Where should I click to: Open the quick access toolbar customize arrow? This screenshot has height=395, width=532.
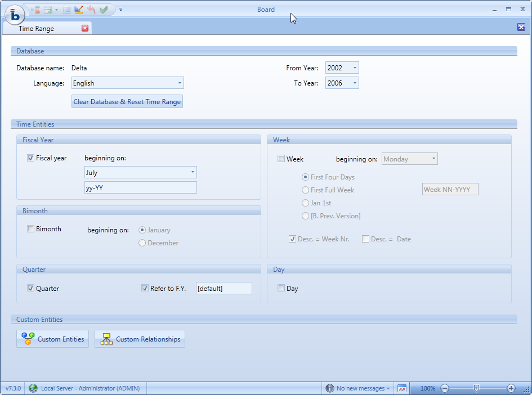[x=121, y=10]
